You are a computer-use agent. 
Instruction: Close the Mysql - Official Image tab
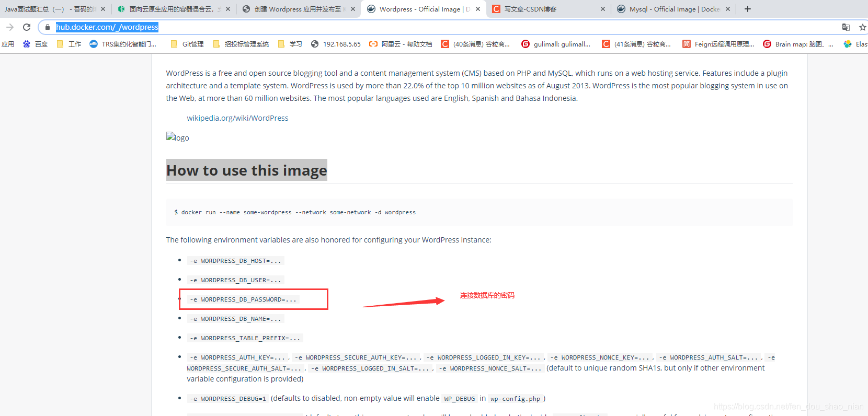(x=728, y=9)
